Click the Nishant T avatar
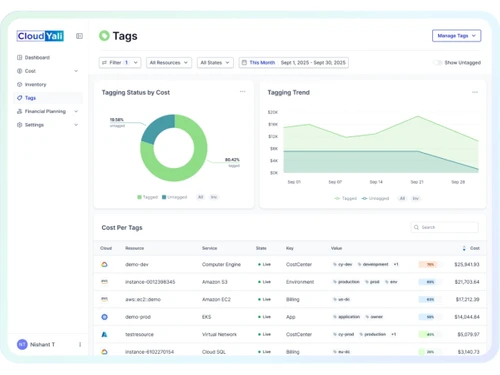 pyautogui.click(x=22, y=344)
